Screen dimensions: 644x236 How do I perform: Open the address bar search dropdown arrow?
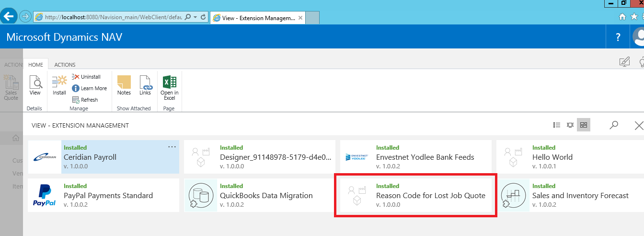pos(195,17)
